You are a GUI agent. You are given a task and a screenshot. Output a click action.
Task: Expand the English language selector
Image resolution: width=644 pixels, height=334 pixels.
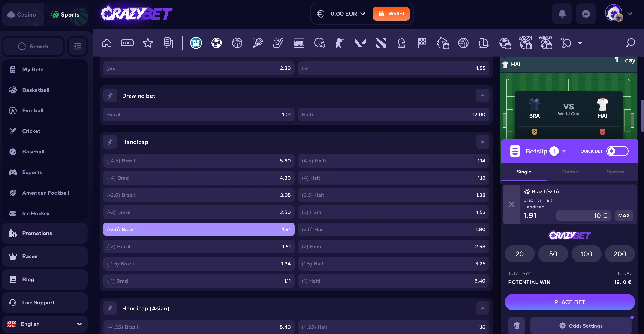click(45, 324)
